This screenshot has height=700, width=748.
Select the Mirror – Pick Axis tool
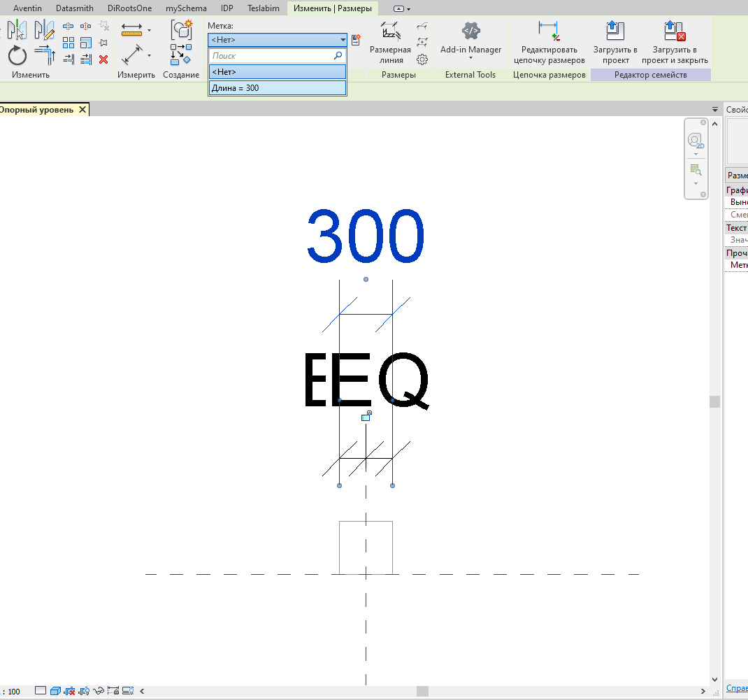tap(17, 30)
